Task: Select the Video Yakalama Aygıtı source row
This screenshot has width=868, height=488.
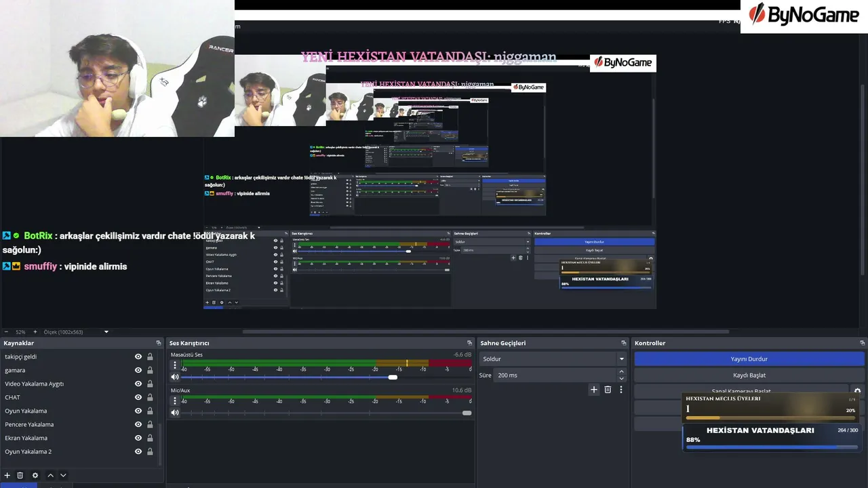Action: 80,384
